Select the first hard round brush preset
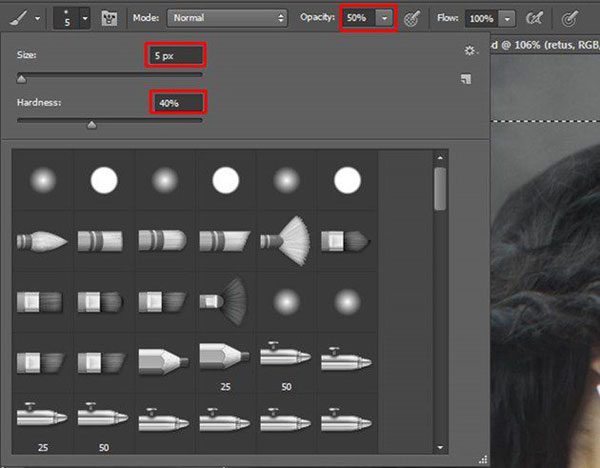Screen dimensions: 600x468 pos(104,180)
